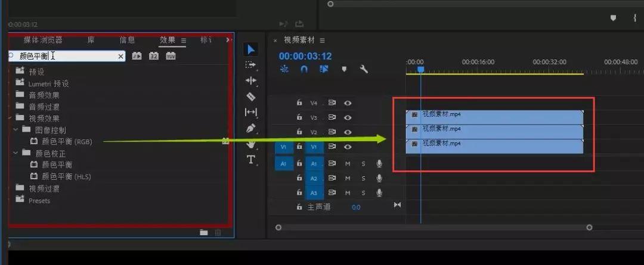
Task: Click the 32-bit color effects filter icon
Action: (x=154, y=56)
